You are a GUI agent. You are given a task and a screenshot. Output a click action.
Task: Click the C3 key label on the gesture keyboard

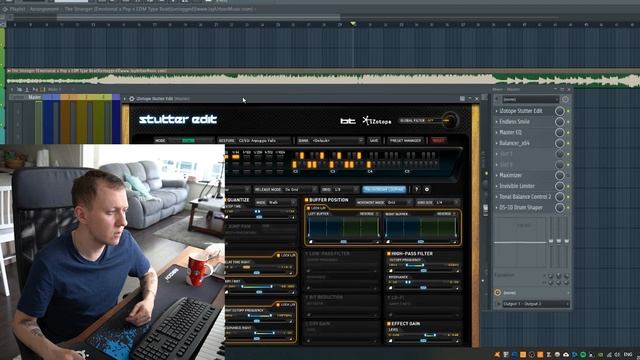tap(333, 171)
